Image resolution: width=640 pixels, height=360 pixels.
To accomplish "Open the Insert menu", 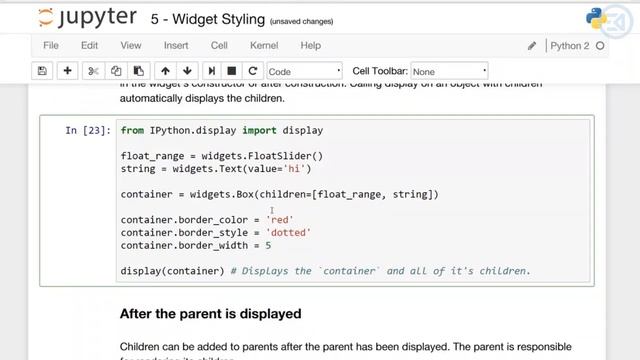I will pyautogui.click(x=176, y=45).
